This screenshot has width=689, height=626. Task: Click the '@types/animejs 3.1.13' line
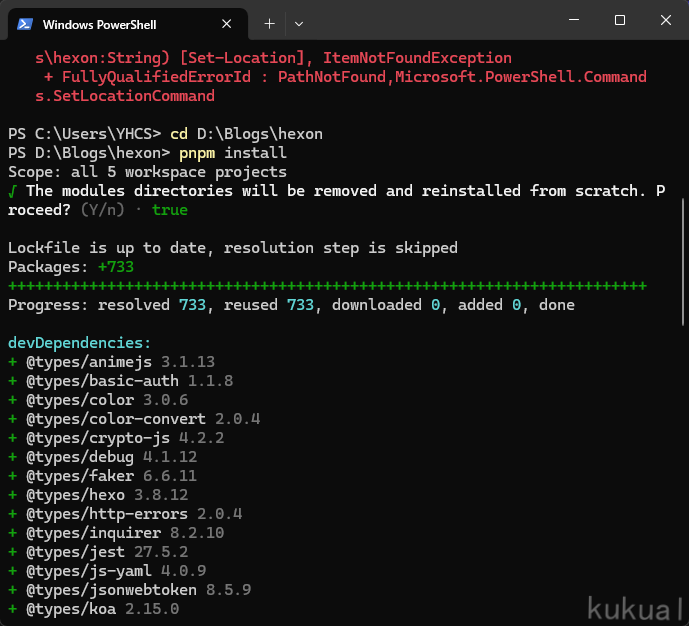(x=112, y=362)
